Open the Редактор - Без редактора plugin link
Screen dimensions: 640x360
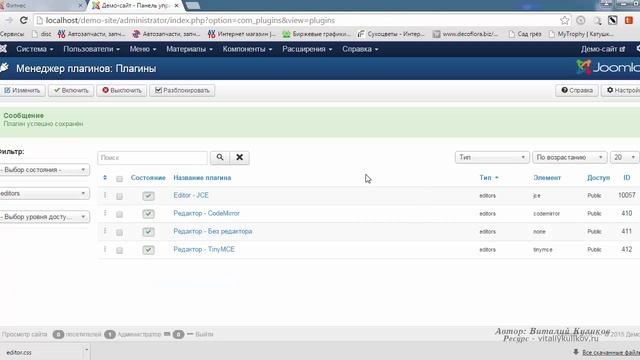click(x=212, y=231)
